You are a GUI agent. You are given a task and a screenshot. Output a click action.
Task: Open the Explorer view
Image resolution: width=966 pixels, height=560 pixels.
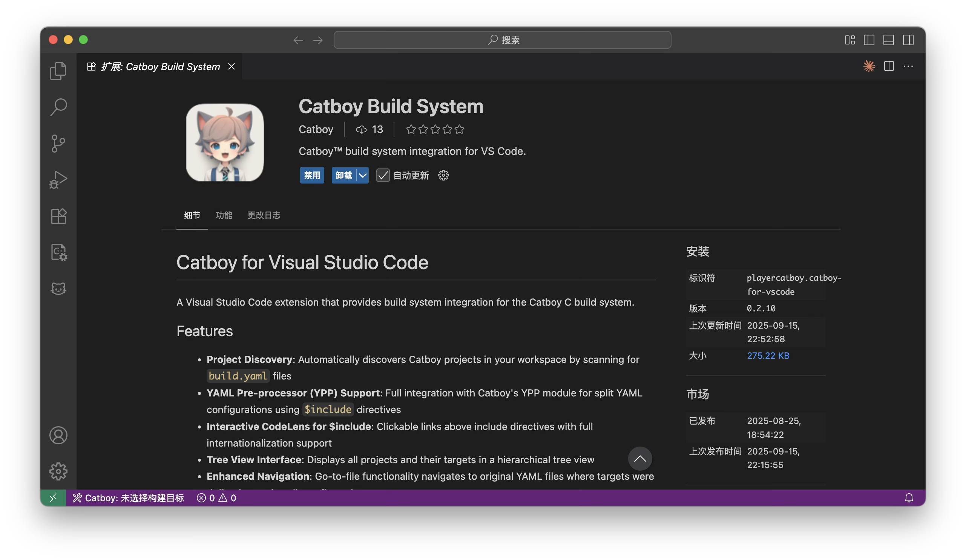click(58, 71)
